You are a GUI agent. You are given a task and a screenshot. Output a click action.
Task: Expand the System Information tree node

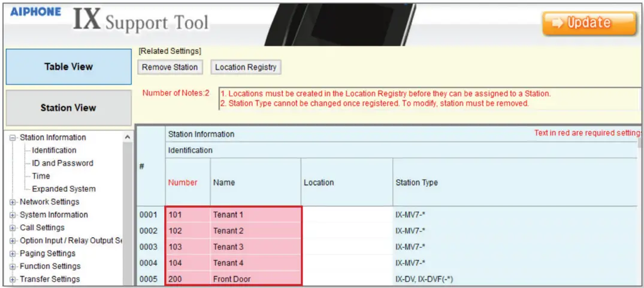pos(13,215)
